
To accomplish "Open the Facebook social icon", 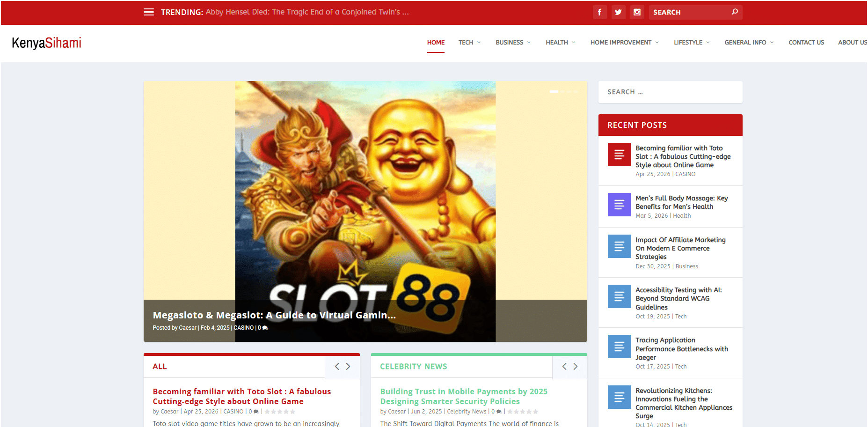I will coord(599,12).
